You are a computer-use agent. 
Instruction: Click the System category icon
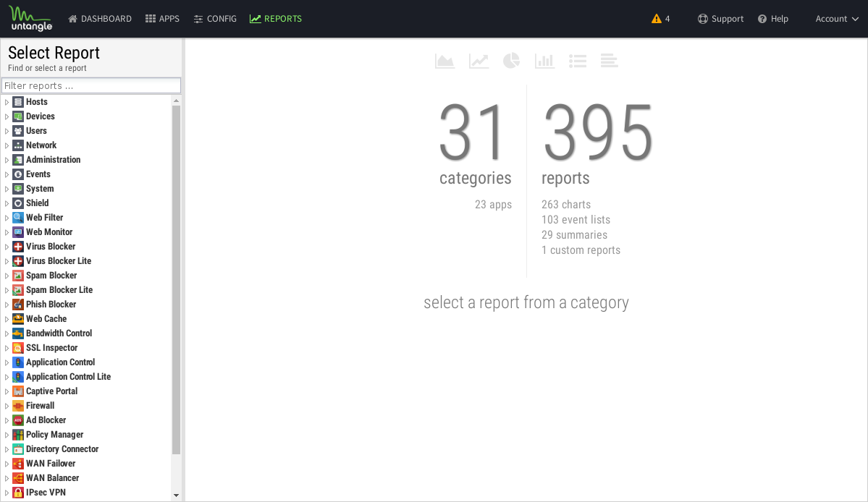tap(18, 189)
